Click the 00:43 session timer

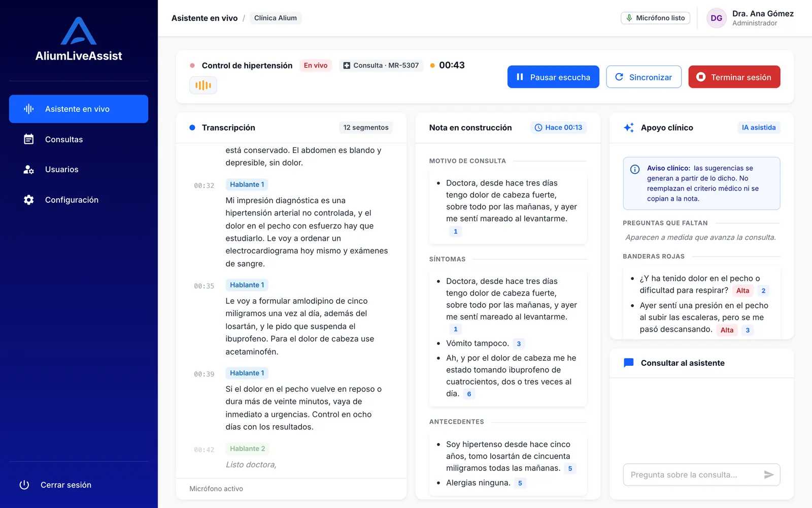452,65
